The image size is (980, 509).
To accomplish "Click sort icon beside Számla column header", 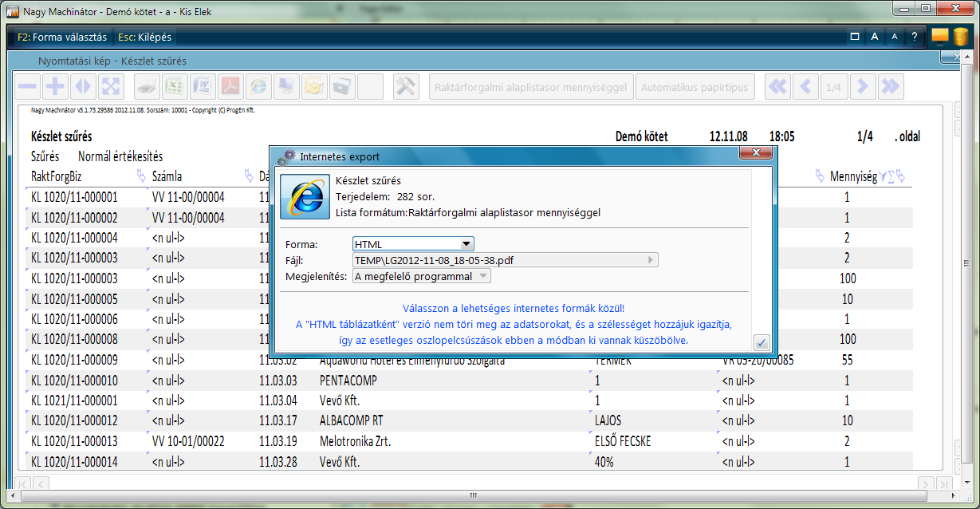I will tap(249, 176).
